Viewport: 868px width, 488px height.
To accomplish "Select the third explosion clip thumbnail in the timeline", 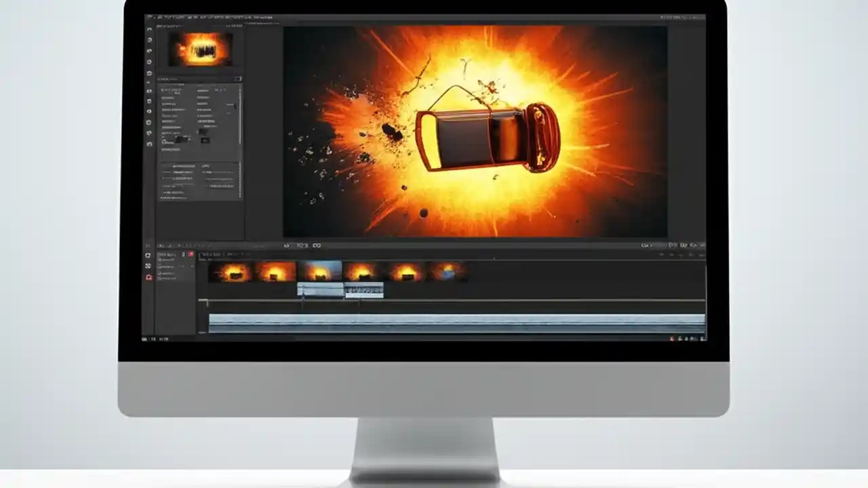I will (x=315, y=271).
